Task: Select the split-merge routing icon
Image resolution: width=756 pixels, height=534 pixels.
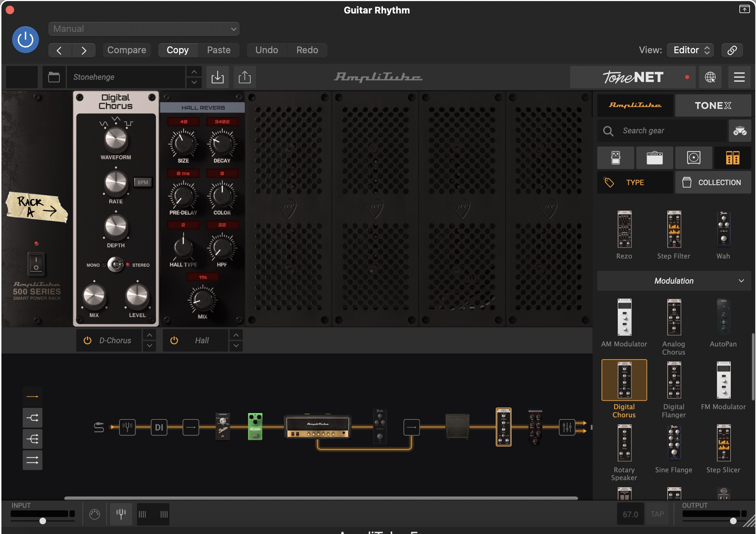Action: (x=32, y=418)
